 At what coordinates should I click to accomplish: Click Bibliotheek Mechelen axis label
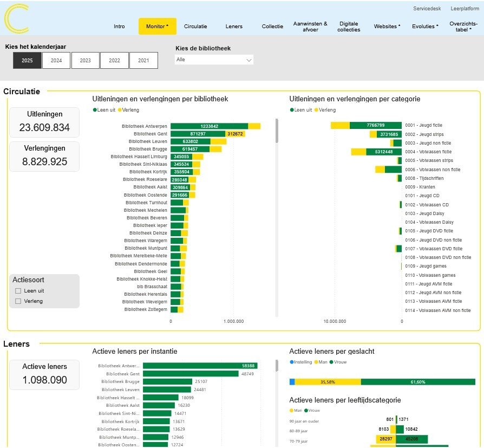(x=146, y=210)
